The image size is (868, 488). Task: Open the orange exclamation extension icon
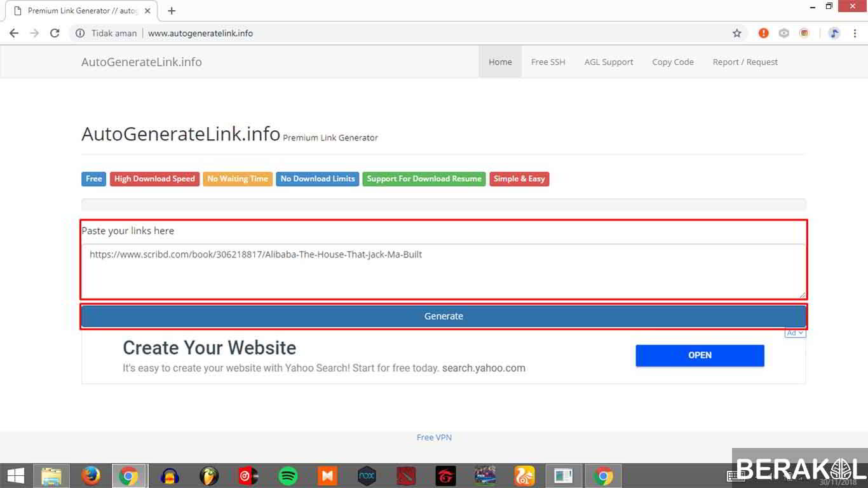click(x=764, y=33)
